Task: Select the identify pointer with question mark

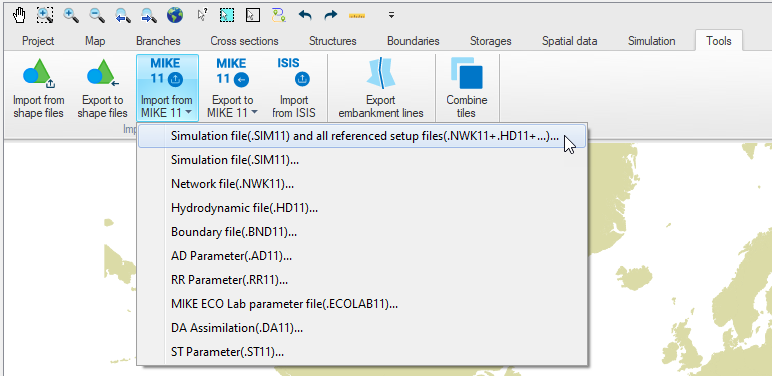Action: (202, 15)
